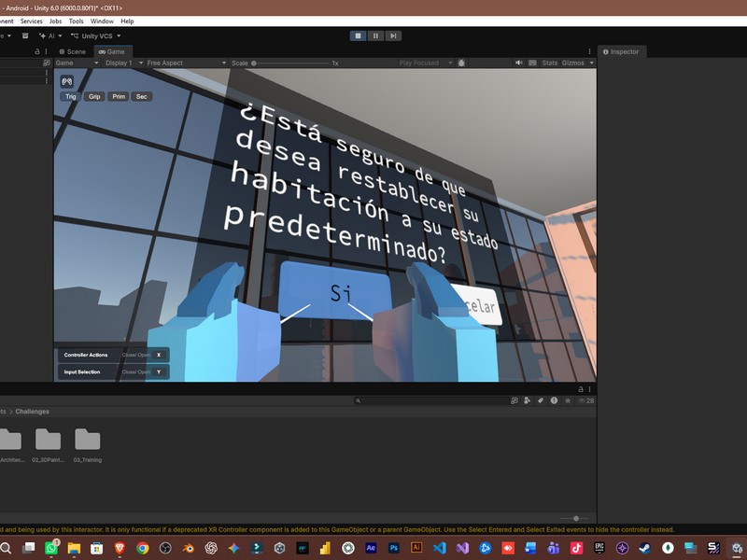
Task: Click the favorites star icon
Action: [568, 400]
